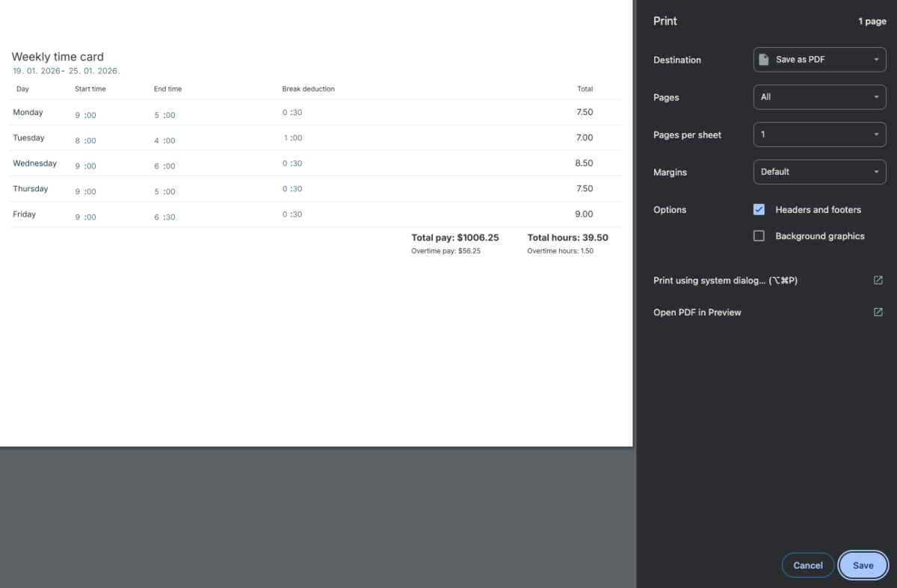Open the Pages dropdown showing All
The width and height of the screenshot is (897, 588).
coord(819,97)
